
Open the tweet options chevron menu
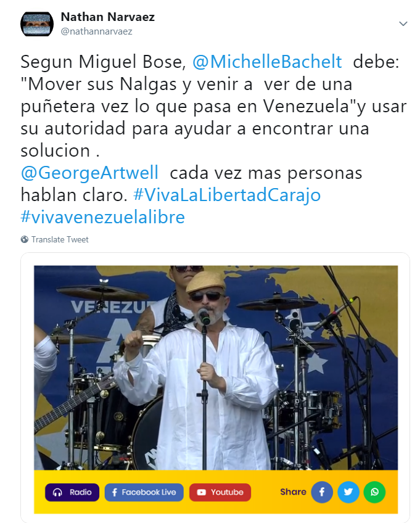tap(403, 23)
